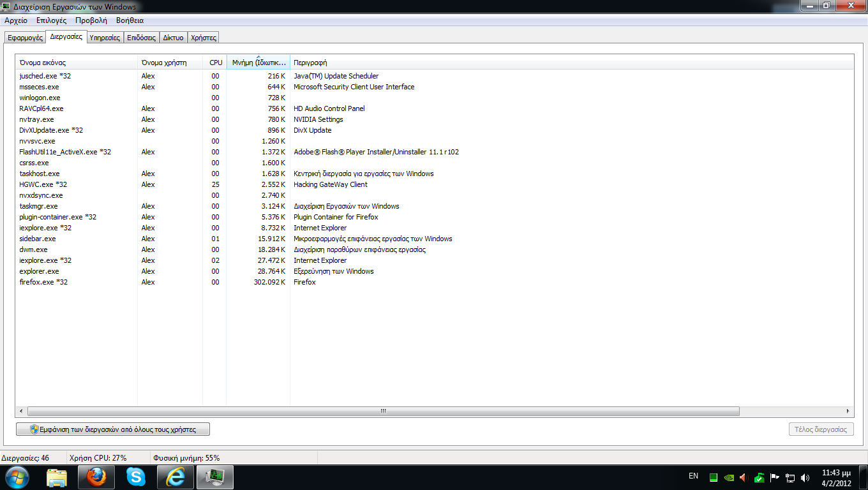Select the firefox.exe *32 process
Viewport: 868px width, 490px height.
pyautogui.click(x=435, y=282)
